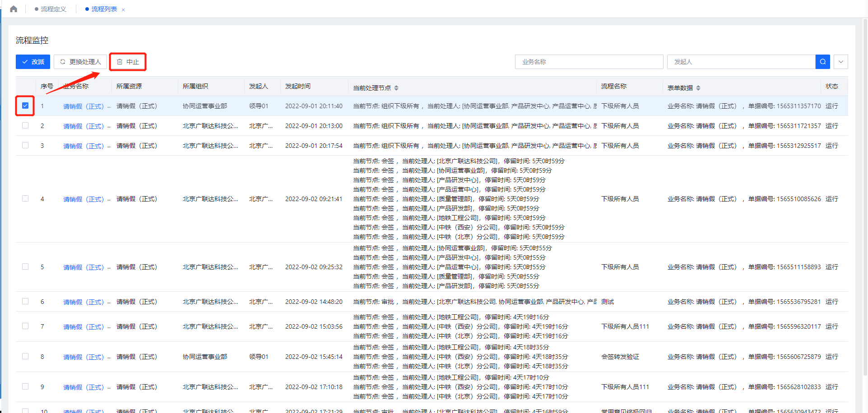This screenshot has width=868, height=413.
Task: Check the row 3 checkbox
Action: tap(25, 145)
